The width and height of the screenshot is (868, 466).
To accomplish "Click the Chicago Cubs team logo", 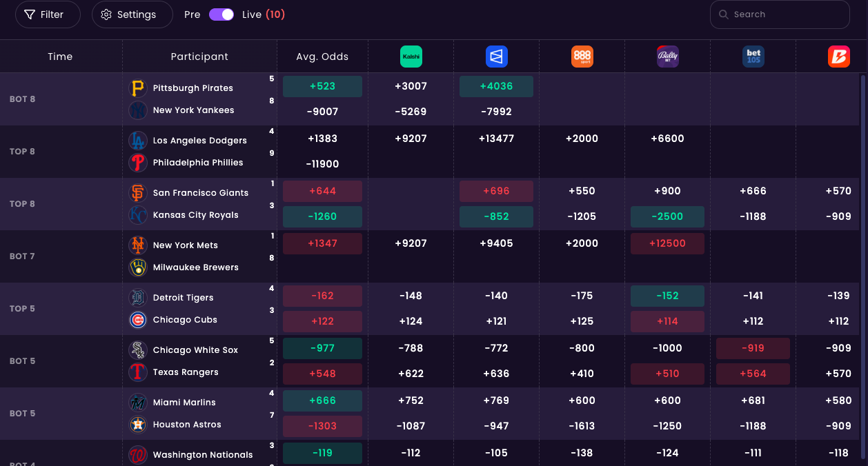I will (x=138, y=320).
